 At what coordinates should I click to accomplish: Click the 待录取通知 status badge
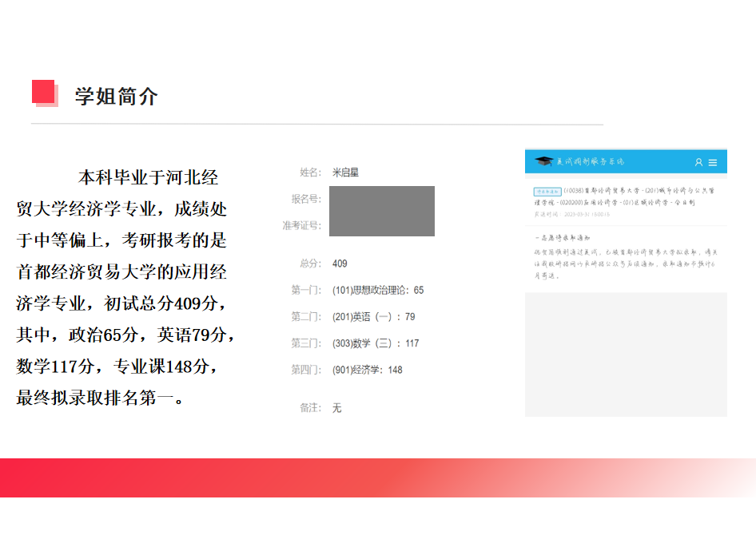[547, 192]
